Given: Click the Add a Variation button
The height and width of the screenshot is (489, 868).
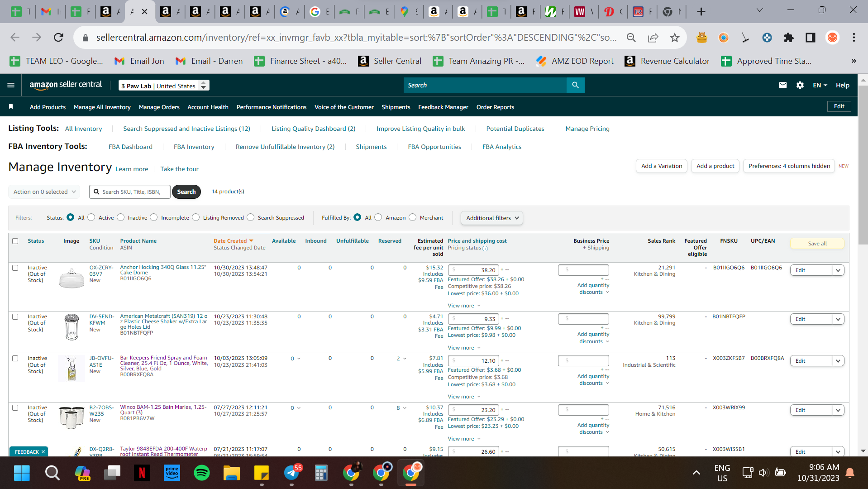Looking at the screenshot, I should point(662,166).
